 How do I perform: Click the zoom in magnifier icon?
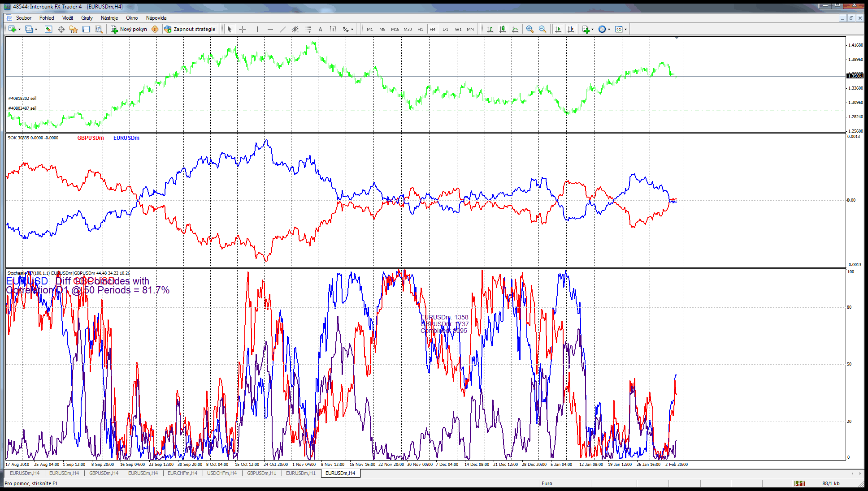[530, 29]
